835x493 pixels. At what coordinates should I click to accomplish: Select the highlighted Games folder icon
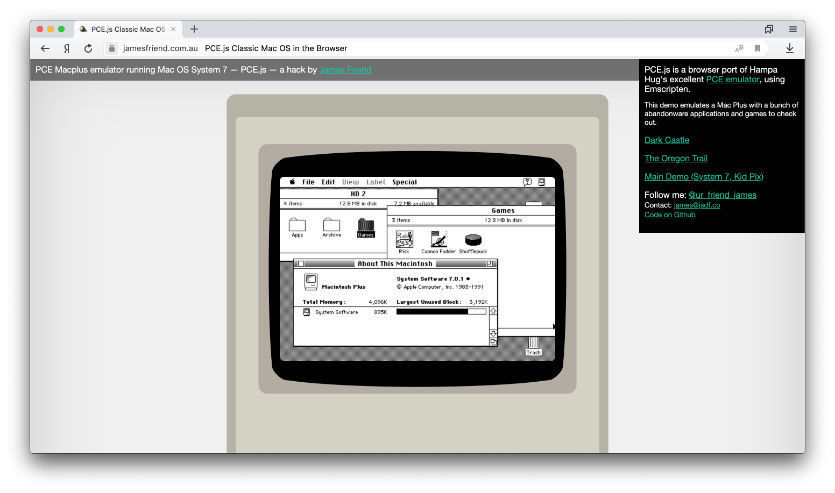[x=365, y=227]
